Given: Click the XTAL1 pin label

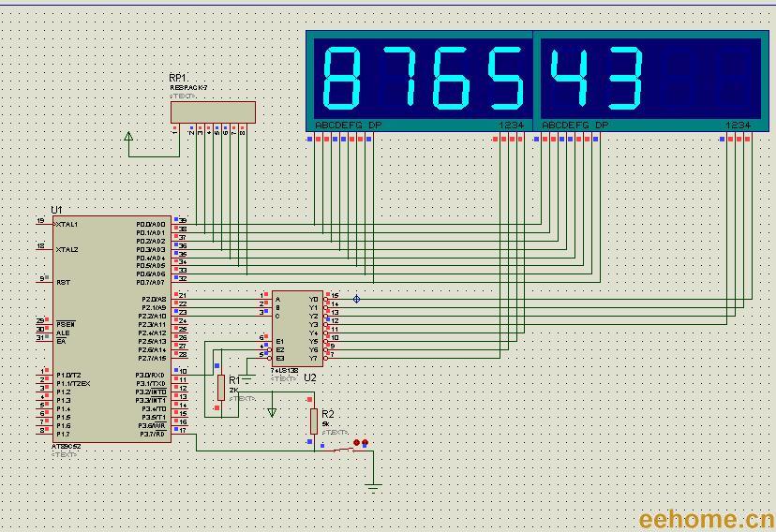Looking at the screenshot, I should (67, 225).
